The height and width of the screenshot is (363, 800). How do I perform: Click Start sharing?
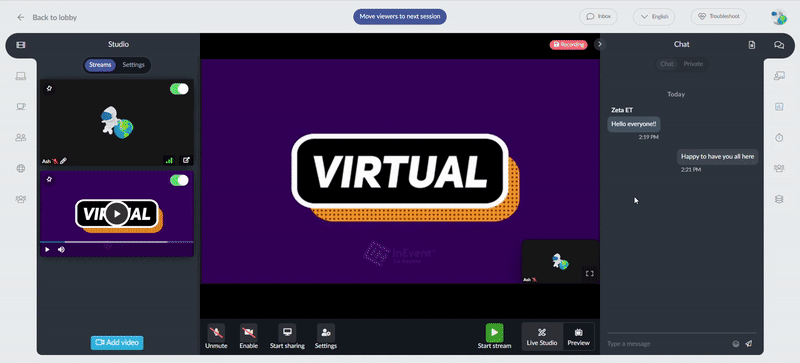(287, 337)
